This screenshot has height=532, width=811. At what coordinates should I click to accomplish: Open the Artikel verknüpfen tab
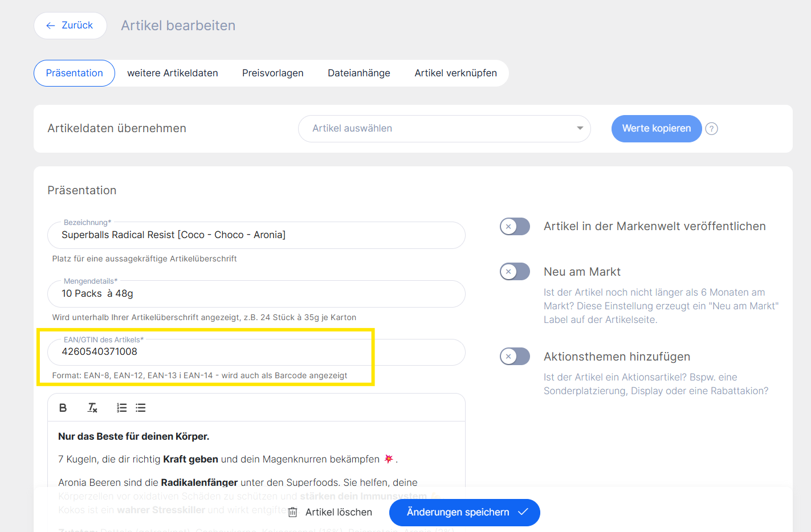[x=456, y=73]
